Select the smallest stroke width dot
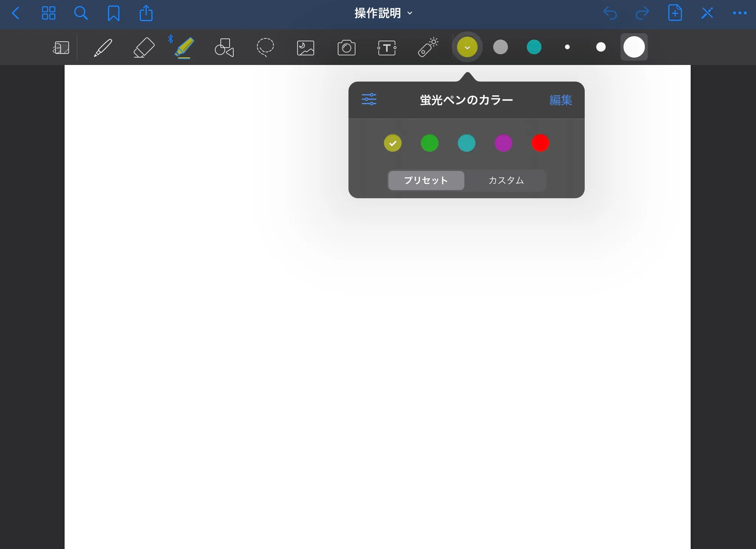 point(567,47)
